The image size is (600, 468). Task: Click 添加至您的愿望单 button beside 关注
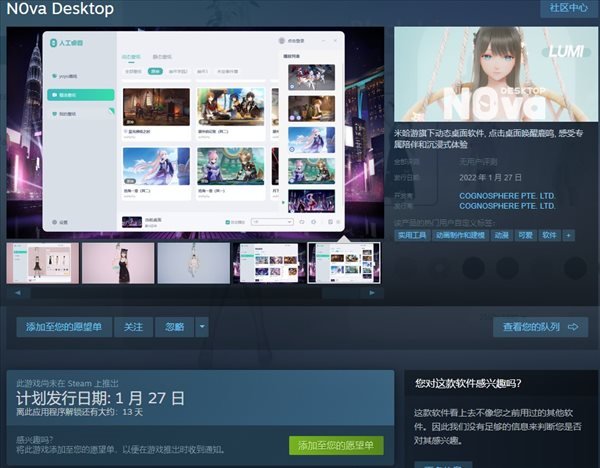coord(64,327)
